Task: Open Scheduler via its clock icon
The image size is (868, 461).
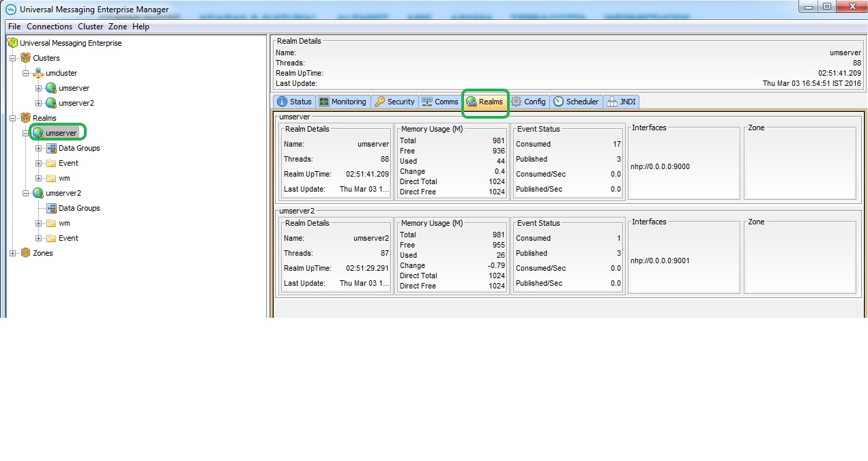Action: tap(558, 102)
